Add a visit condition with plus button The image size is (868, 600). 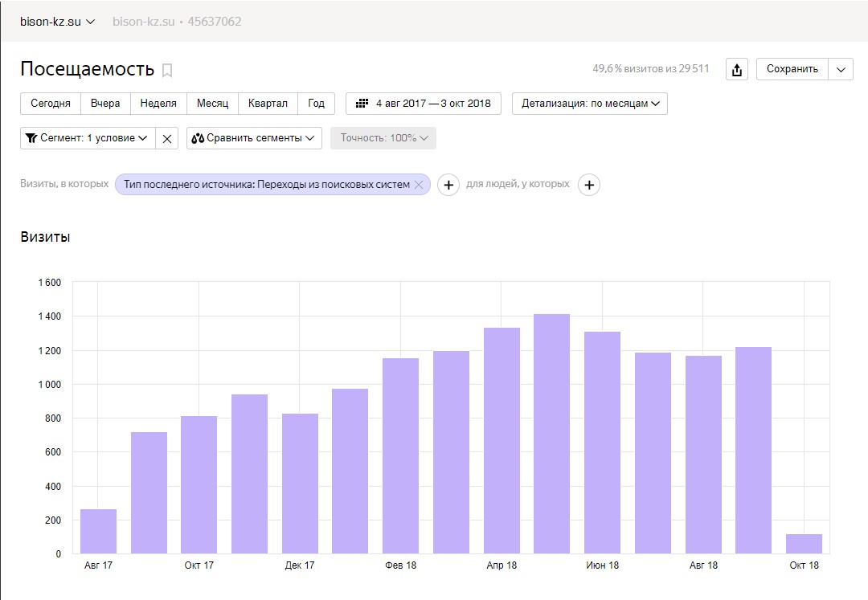coord(448,185)
